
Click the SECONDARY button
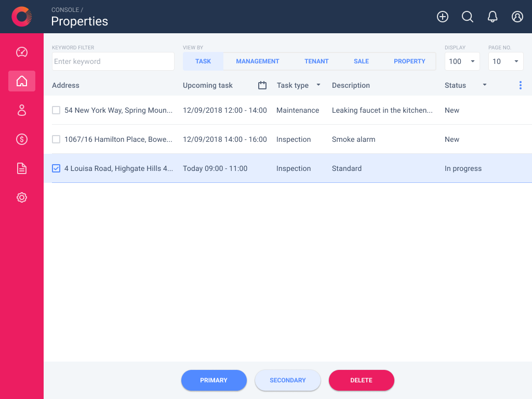(x=287, y=380)
